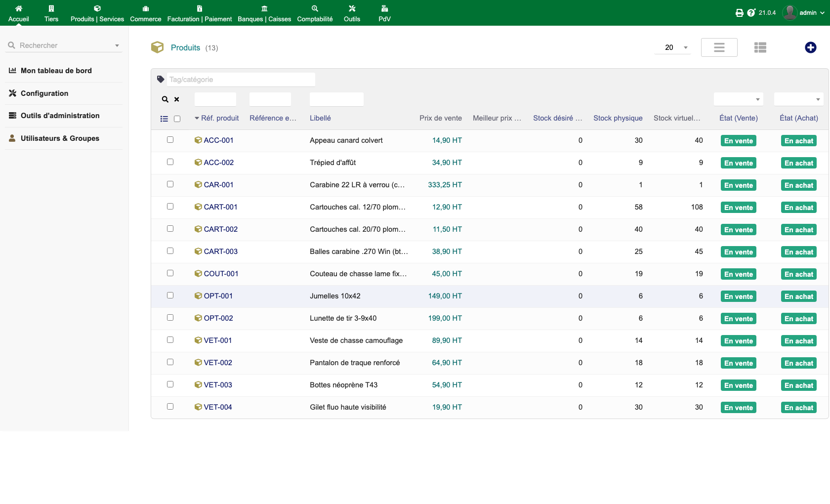
Task: Expand the État (Vente) filter dropdown
Action: [738, 99]
